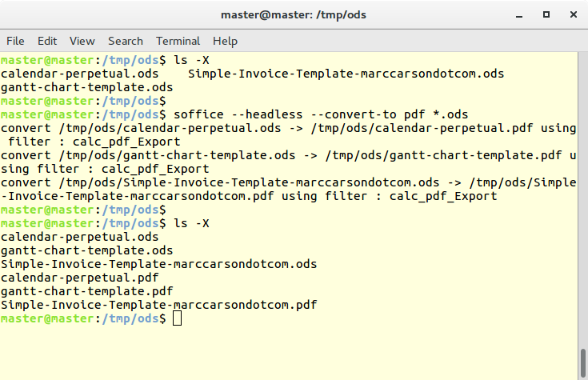Maximize the terminal window
The width and height of the screenshot is (588, 380).
tap(546, 15)
